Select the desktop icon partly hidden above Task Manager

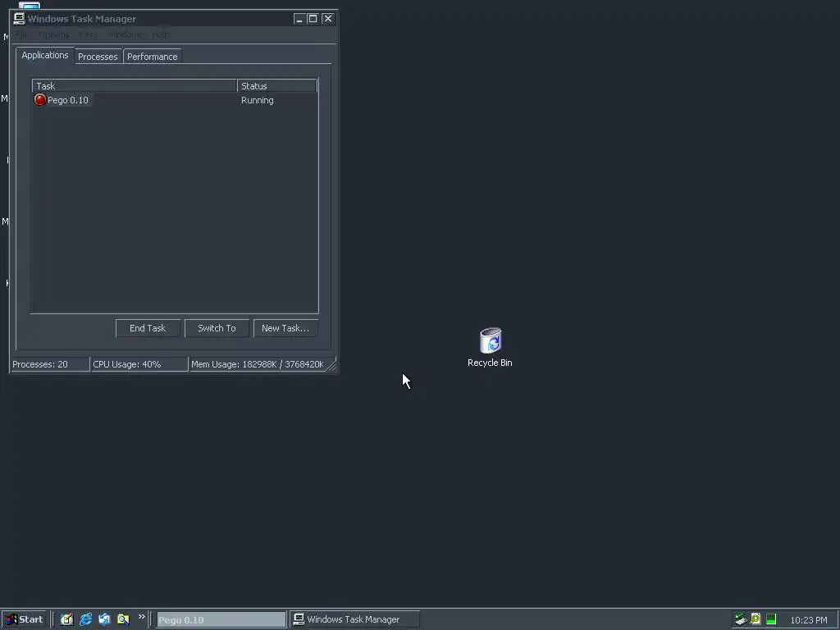tap(29, 6)
